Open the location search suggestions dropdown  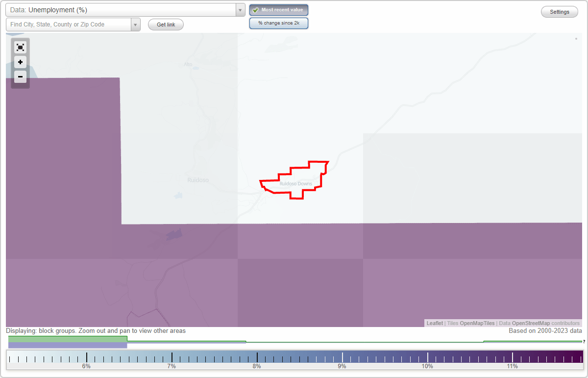tap(135, 24)
